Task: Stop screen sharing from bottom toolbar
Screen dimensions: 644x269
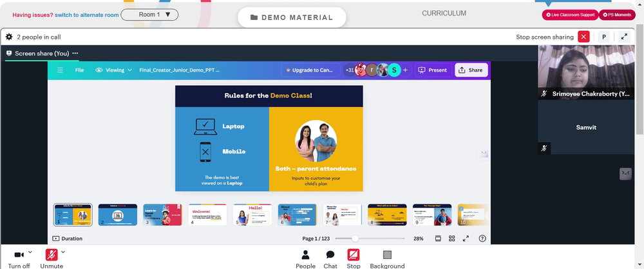Action: pos(353,259)
